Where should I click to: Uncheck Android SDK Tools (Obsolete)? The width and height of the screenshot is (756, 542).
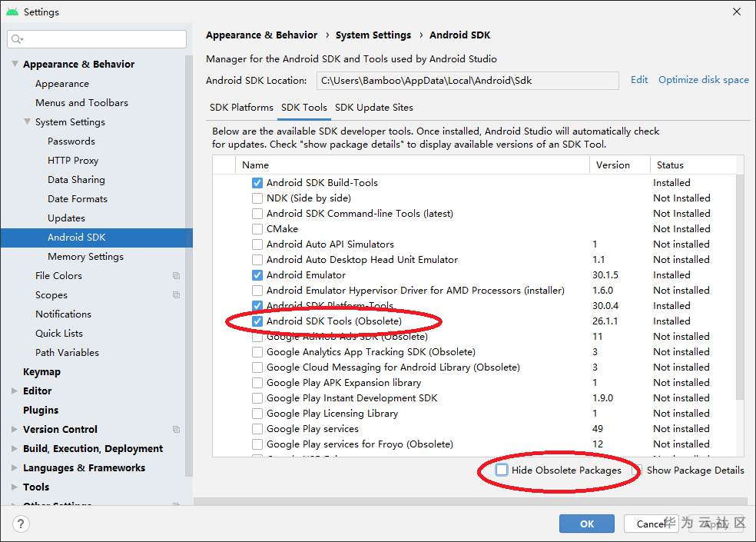point(257,321)
